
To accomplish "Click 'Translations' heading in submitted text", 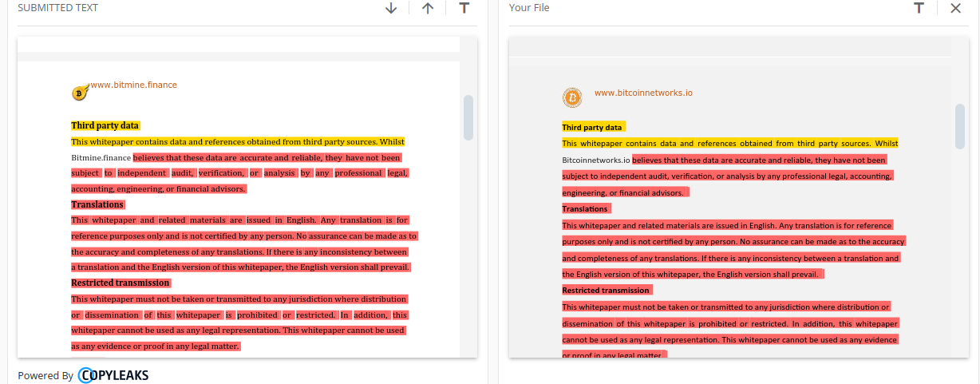I will point(97,204).
